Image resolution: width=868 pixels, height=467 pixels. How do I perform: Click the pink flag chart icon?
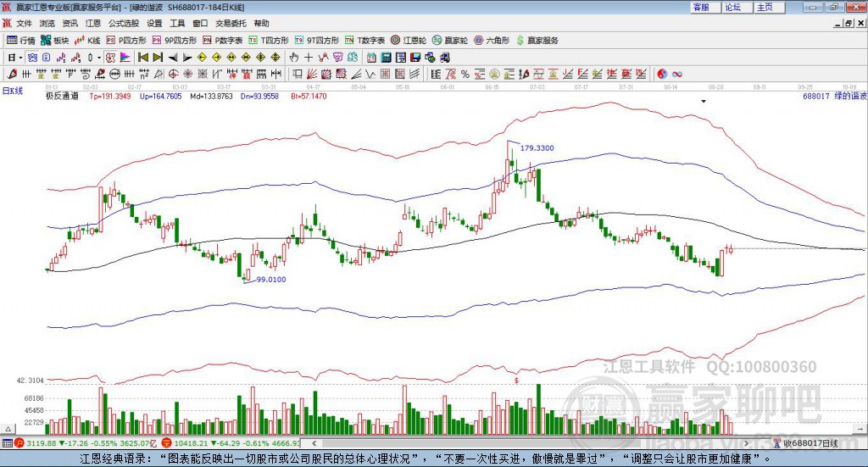coord(125,58)
